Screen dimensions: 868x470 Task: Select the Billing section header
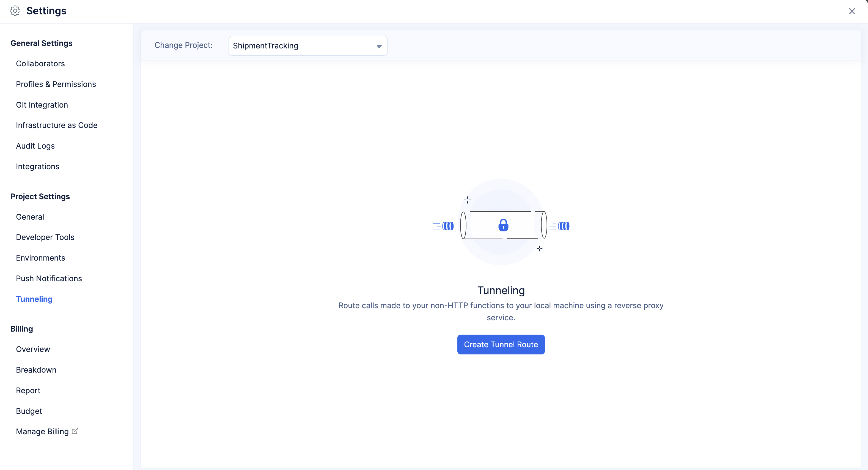[22, 328]
